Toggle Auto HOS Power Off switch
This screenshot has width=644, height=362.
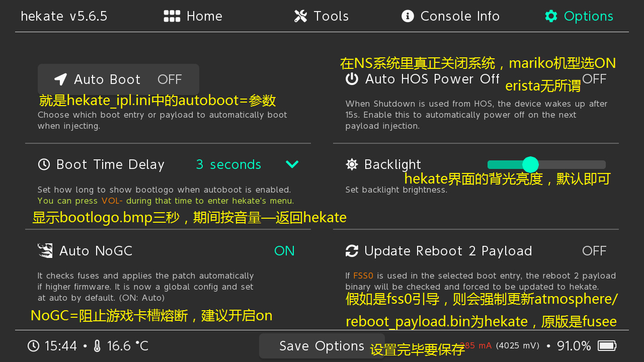[x=594, y=79]
